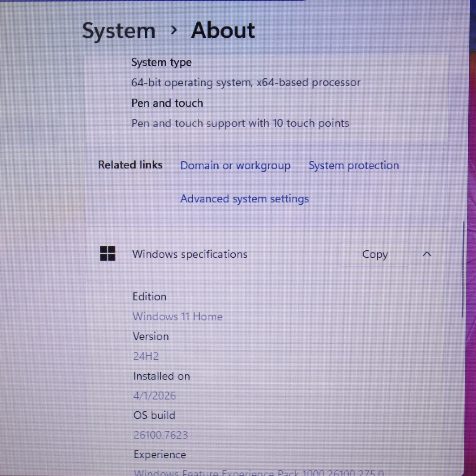Copy the Windows specifications
Screen dimensions: 476x476
(375, 255)
